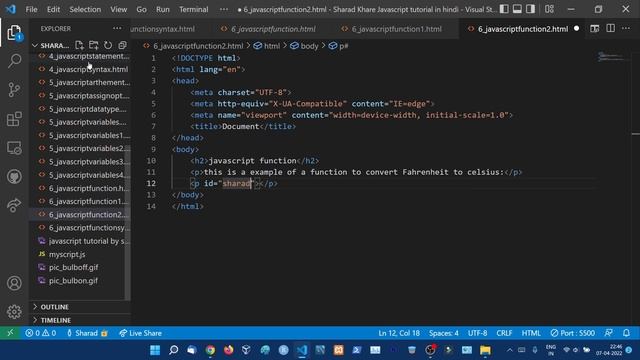
Task: Close the unsaved 6_javascriptfunction2.html tab
Action: [x=576, y=29]
